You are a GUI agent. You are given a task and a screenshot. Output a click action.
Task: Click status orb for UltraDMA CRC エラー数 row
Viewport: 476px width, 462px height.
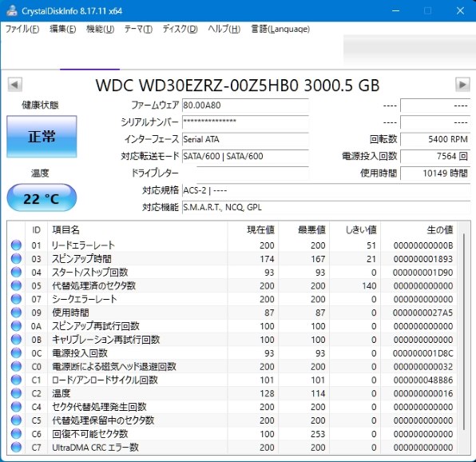click(16, 447)
